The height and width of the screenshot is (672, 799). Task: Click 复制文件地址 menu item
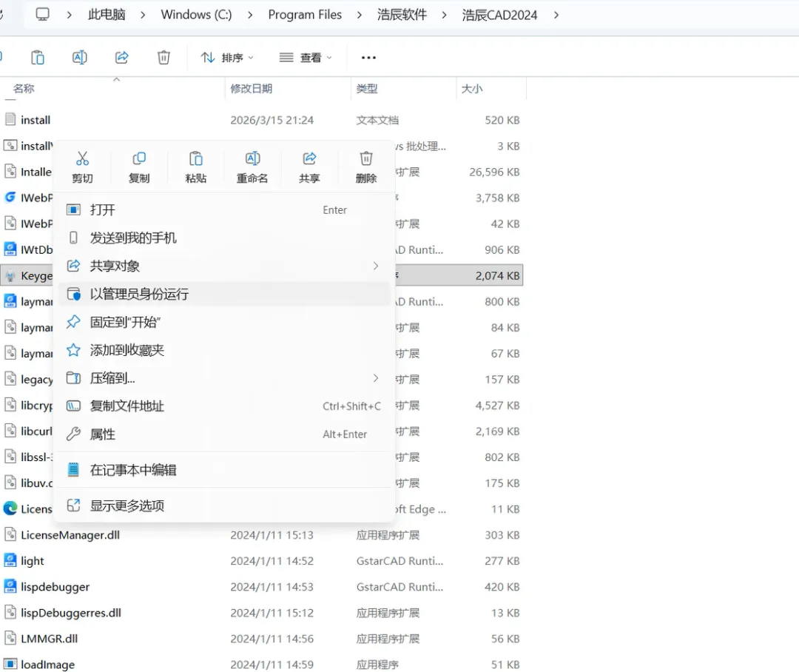224,406
